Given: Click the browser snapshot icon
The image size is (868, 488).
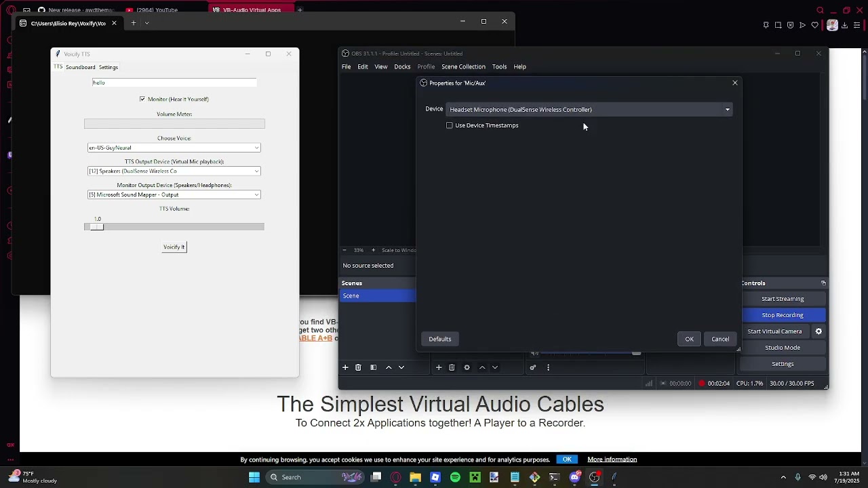Looking at the screenshot, I should point(778,25).
